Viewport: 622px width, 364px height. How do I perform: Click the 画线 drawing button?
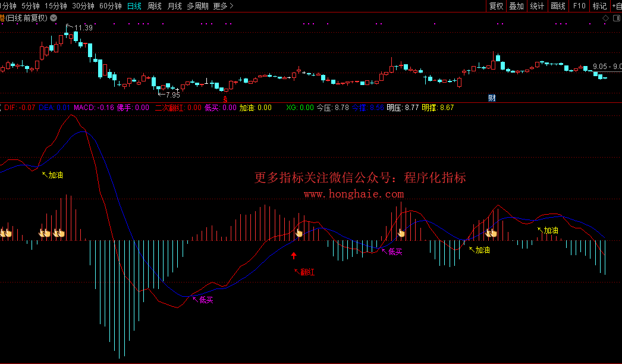coord(558,6)
